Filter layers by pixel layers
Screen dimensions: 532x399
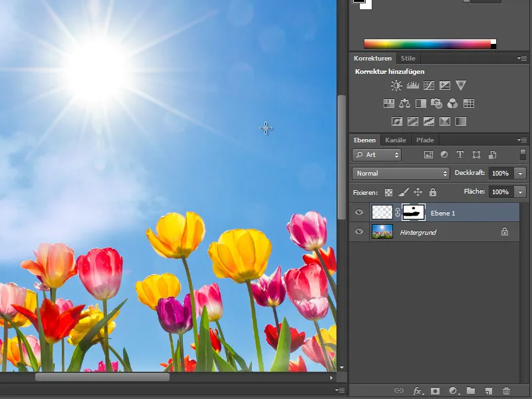(428, 155)
